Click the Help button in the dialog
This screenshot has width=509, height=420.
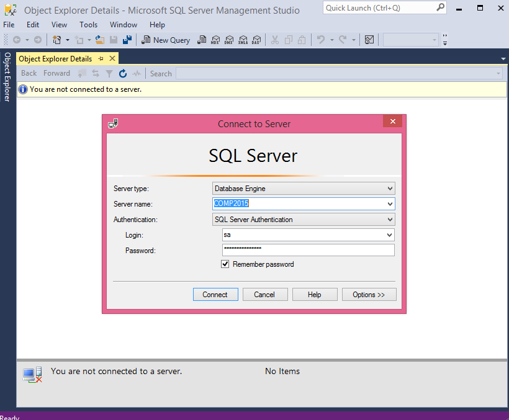[x=315, y=295]
